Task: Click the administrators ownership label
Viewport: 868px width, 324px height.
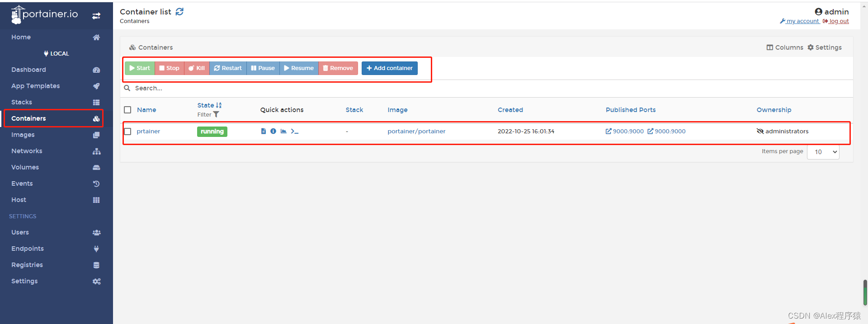Action: [x=787, y=131]
